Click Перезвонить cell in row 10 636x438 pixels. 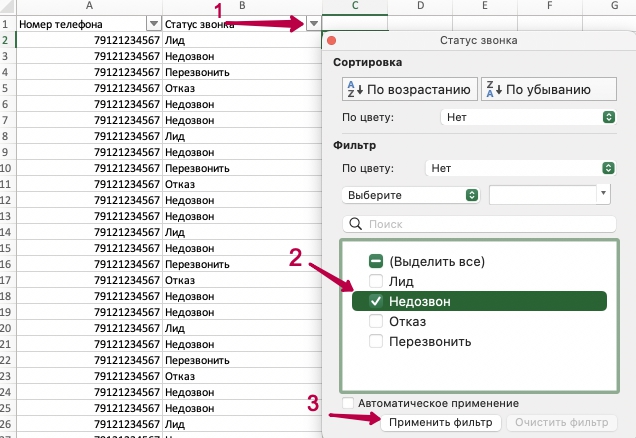(x=242, y=168)
